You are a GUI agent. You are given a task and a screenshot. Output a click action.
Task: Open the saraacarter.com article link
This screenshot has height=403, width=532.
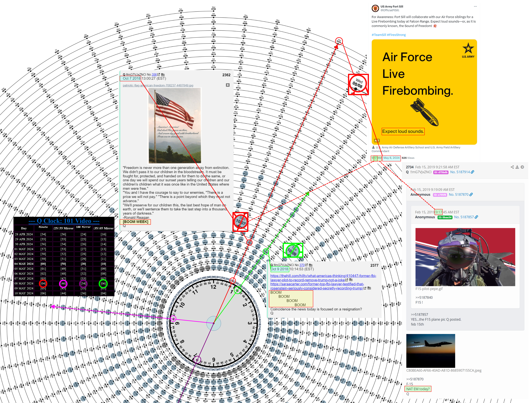coord(317,286)
